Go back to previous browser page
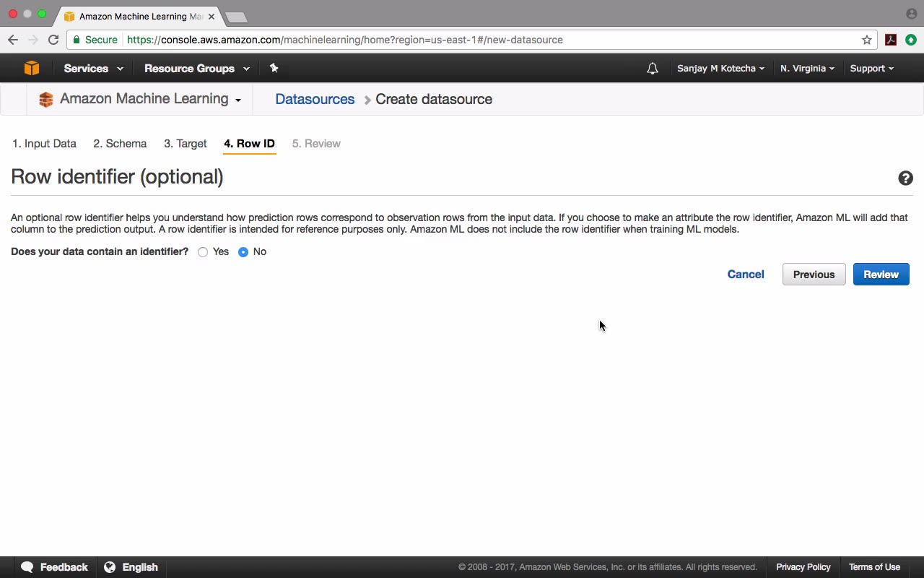 [13, 40]
